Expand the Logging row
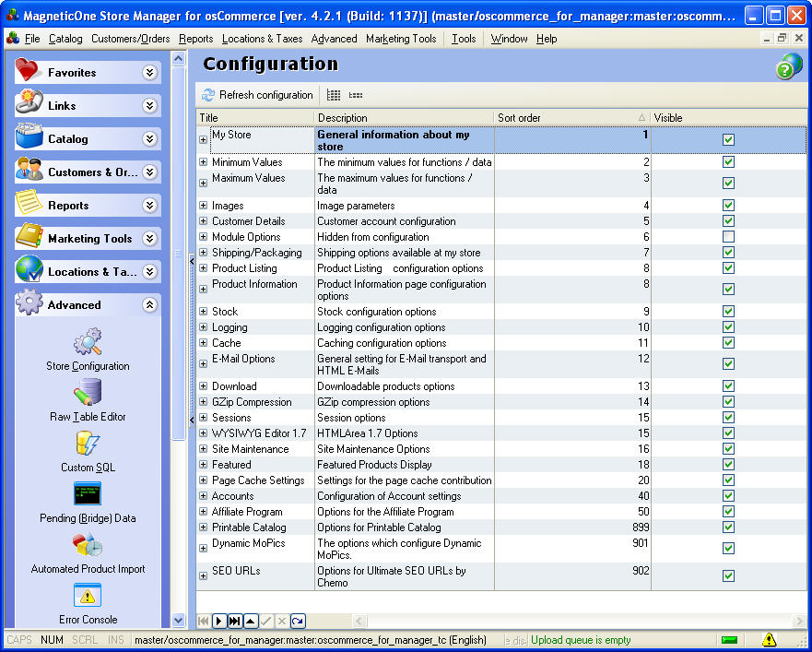This screenshot has height=652, width=812. coord(204,327)
